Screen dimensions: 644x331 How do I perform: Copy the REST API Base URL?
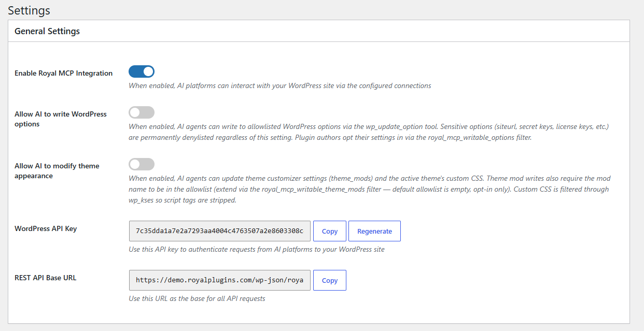[x=330, y=280]
